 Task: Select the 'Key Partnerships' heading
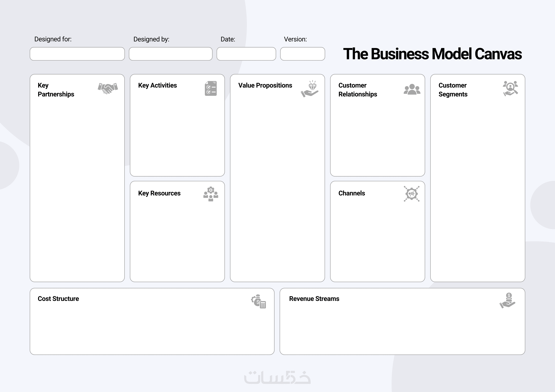click(56, 90)
